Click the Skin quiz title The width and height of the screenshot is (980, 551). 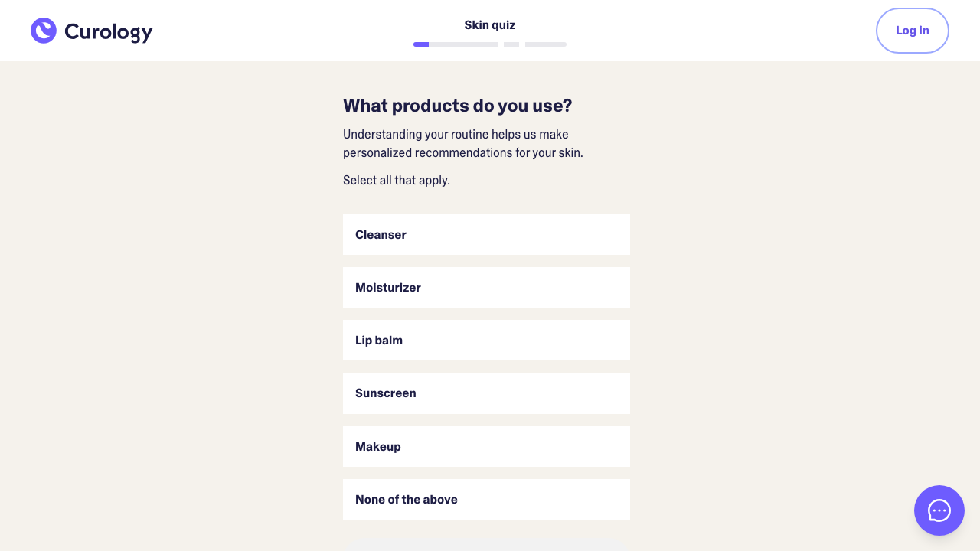tap(490, 25)
